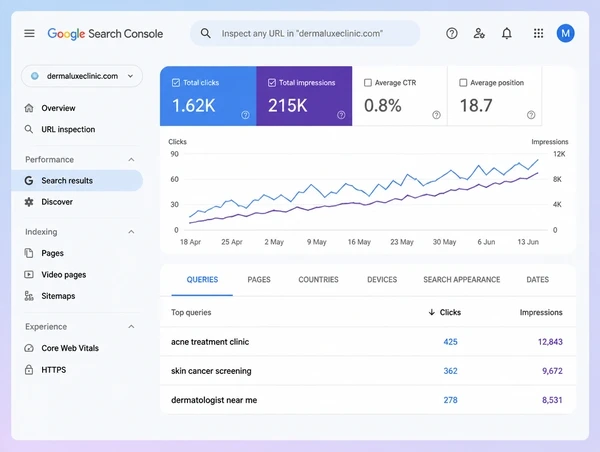Click the HTTPS padlock icon
Viewport: 600px width, 452px height.
(29, 370)
